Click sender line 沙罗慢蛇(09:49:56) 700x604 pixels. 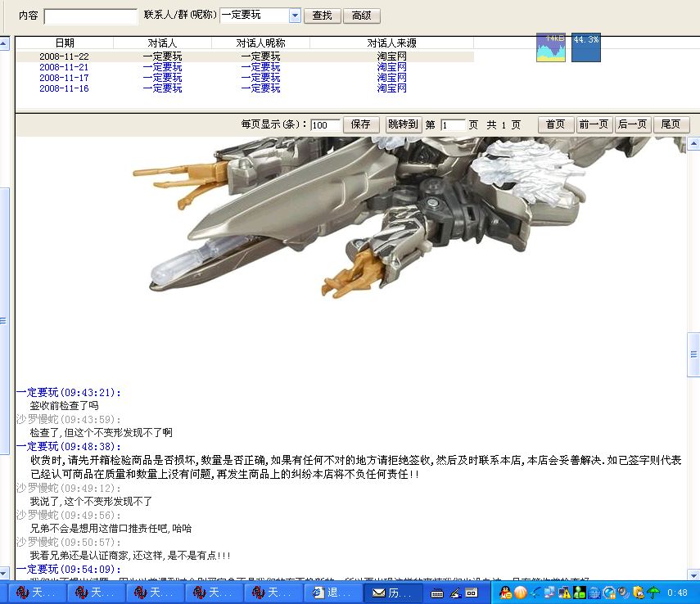coord(68,515)
